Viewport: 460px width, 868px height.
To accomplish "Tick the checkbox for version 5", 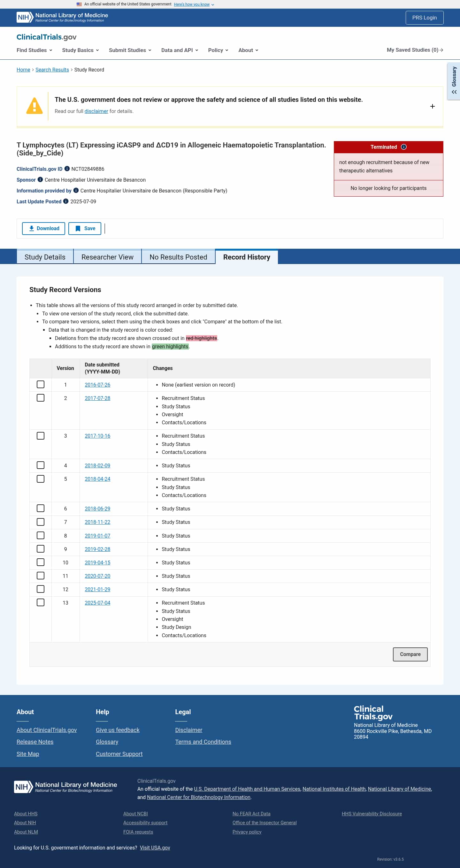I will coord(41,479).
